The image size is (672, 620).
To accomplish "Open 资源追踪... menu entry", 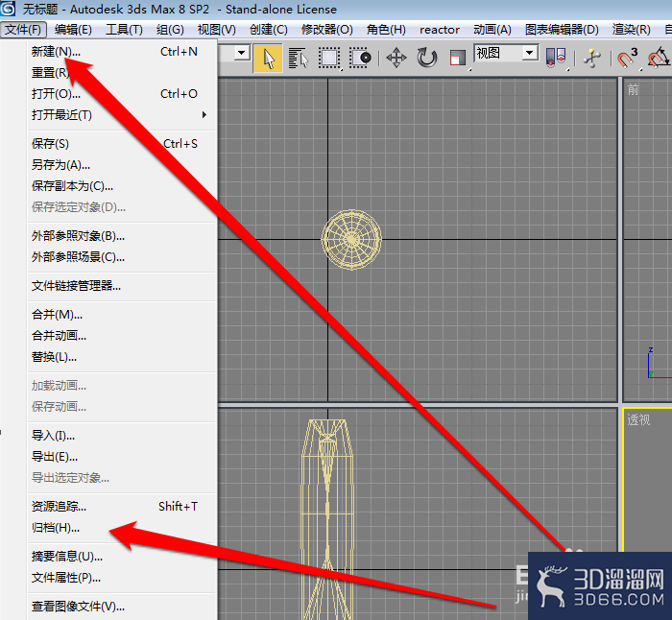I will 122,507.
